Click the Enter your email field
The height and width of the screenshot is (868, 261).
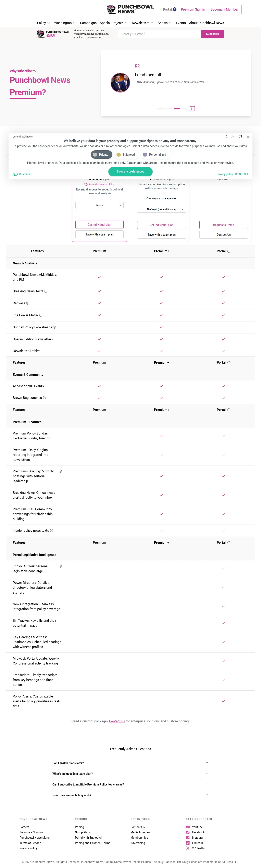[x=159, y=34]
